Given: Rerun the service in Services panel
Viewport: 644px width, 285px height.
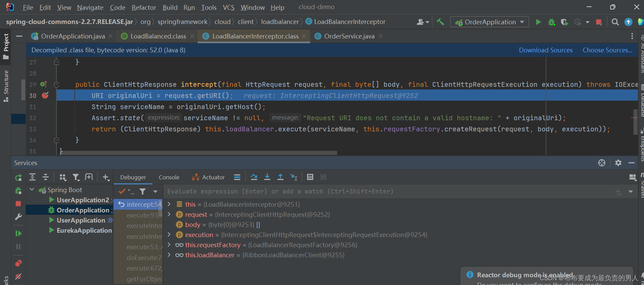Looking at the screenshot, I should (x=18, y=178).
